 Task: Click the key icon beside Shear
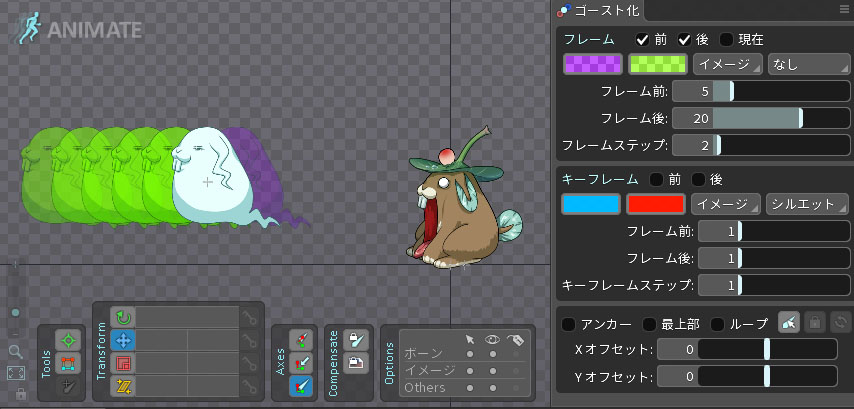tap(250, 386)
